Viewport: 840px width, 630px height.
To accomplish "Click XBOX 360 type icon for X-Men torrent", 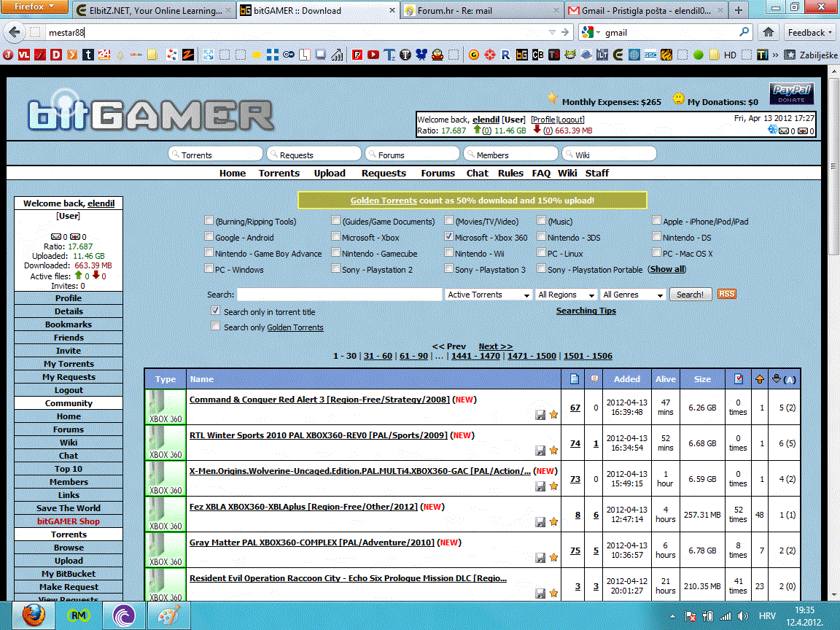I will tap(166, 478).
